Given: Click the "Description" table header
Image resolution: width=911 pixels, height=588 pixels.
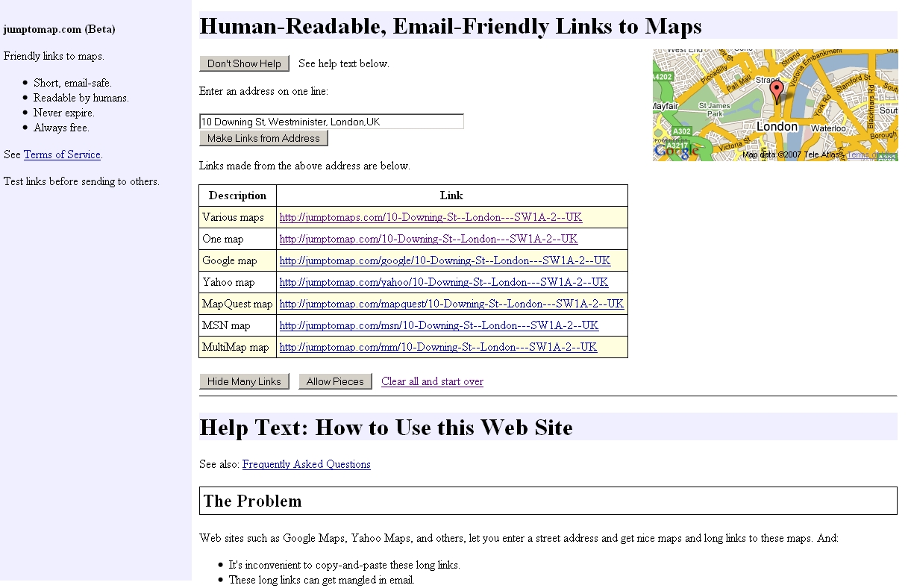Looking at the screenshot, I should 237,196.
